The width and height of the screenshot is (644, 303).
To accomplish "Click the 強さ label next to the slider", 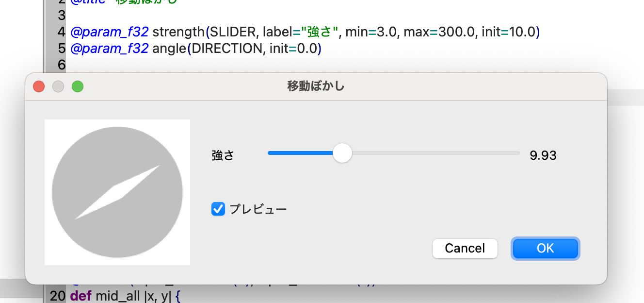I will (x=223, y=154).
